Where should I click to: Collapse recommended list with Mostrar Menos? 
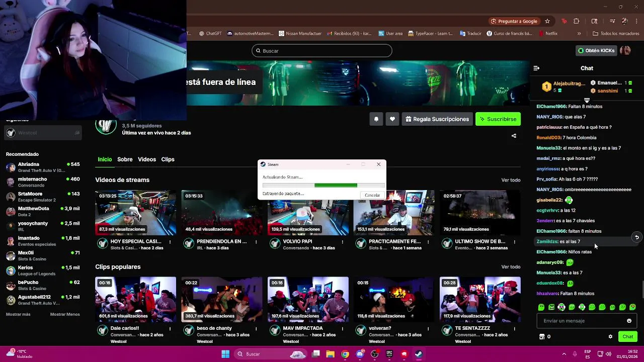[x=65, y=314]
